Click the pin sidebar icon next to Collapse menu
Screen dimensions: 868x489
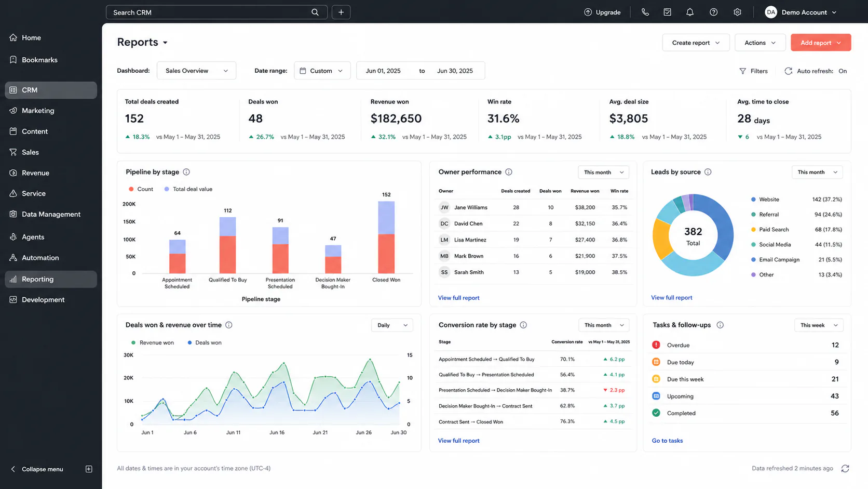pos(89,469)
